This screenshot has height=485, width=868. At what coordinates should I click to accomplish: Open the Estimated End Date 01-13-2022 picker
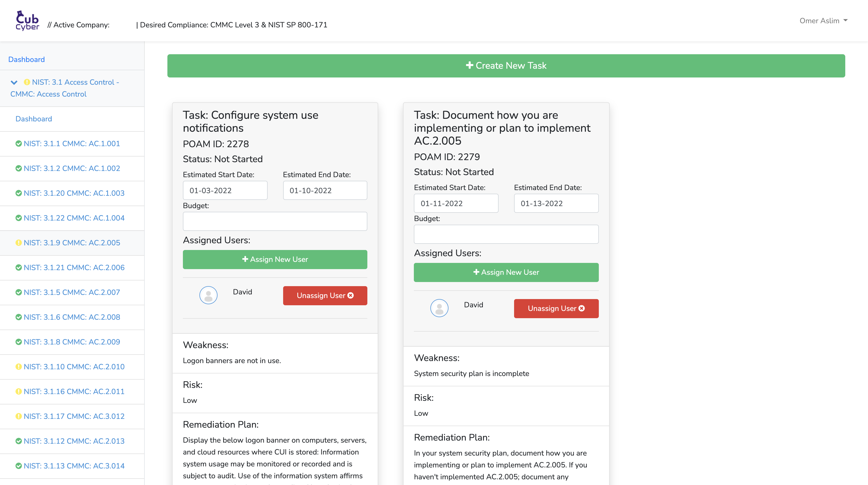coord(556,204)
